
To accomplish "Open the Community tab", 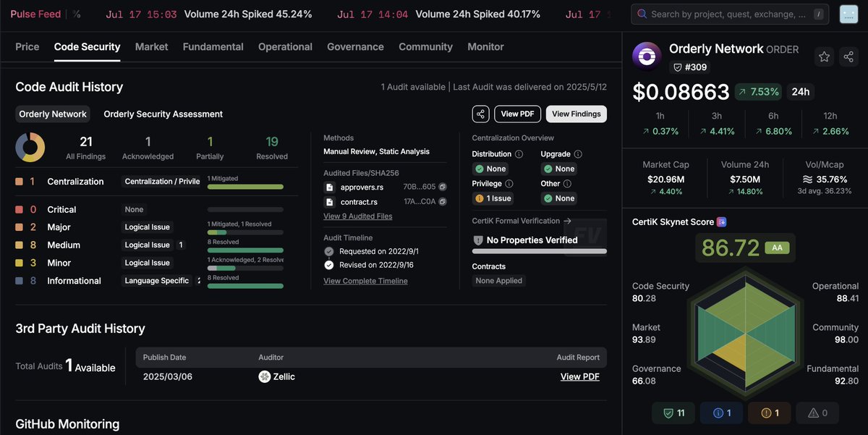I will pos(425,46).
